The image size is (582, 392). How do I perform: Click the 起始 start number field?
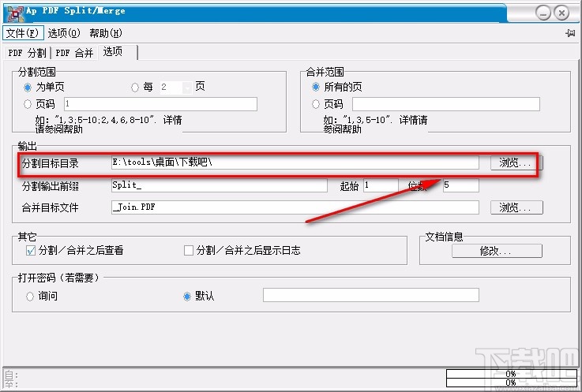[x=381, y=185]
